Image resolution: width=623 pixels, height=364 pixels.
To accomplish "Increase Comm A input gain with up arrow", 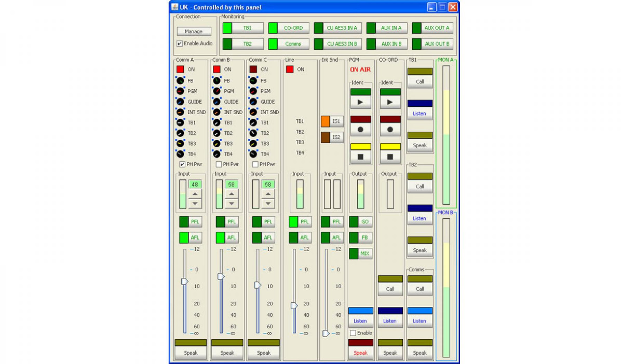I will (x=195, y=194).
